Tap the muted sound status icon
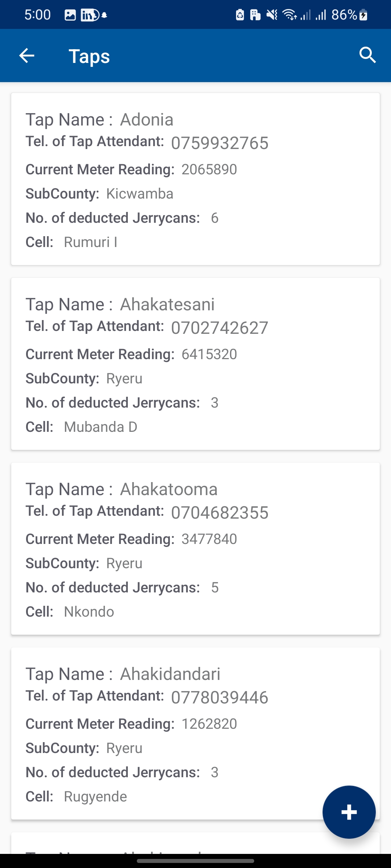Screen dimensions: 391x868 click(272, 15)
